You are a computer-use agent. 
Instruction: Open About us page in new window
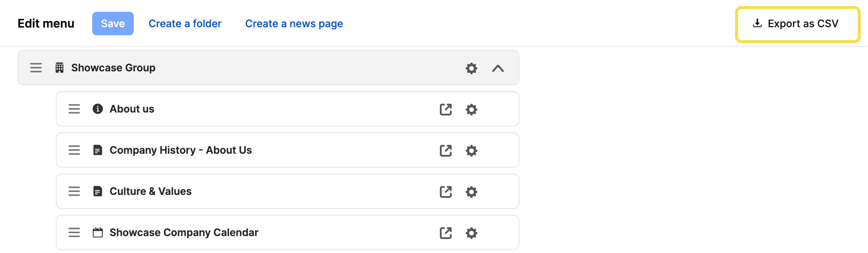pos(445,109)
